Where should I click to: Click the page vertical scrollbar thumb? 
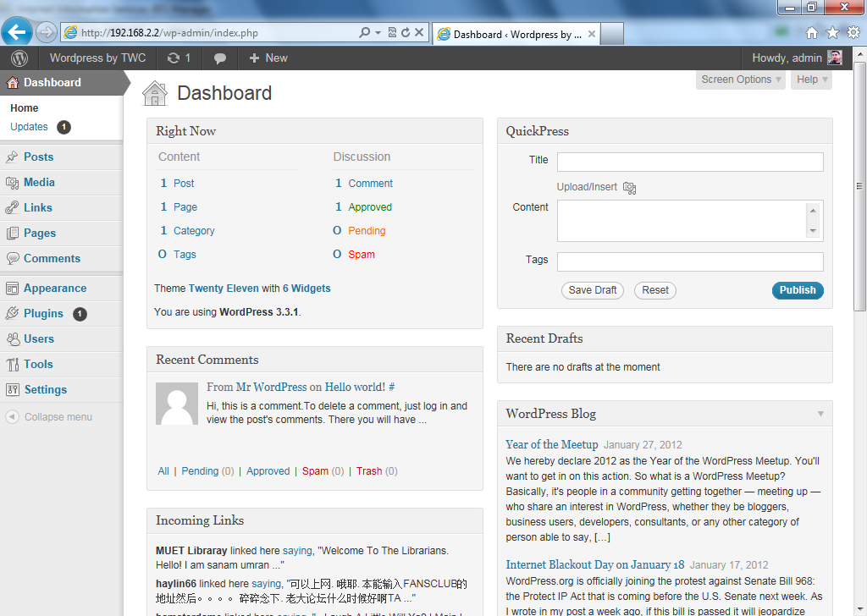pos(860,186)
